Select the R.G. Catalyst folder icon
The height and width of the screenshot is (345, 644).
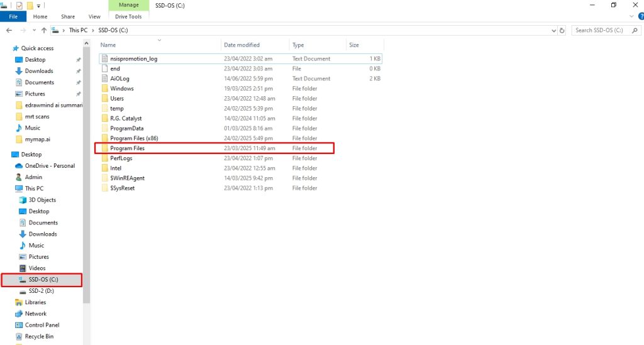105,118
